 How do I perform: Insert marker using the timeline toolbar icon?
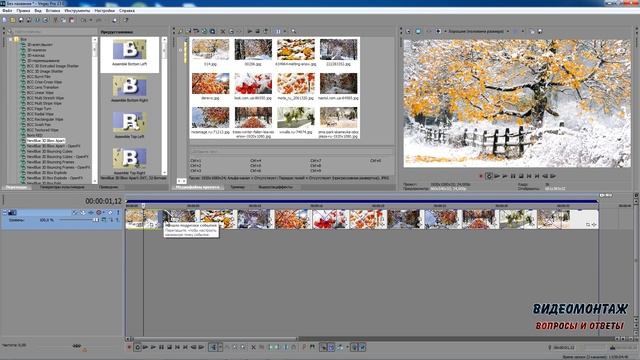coord(304,347)
